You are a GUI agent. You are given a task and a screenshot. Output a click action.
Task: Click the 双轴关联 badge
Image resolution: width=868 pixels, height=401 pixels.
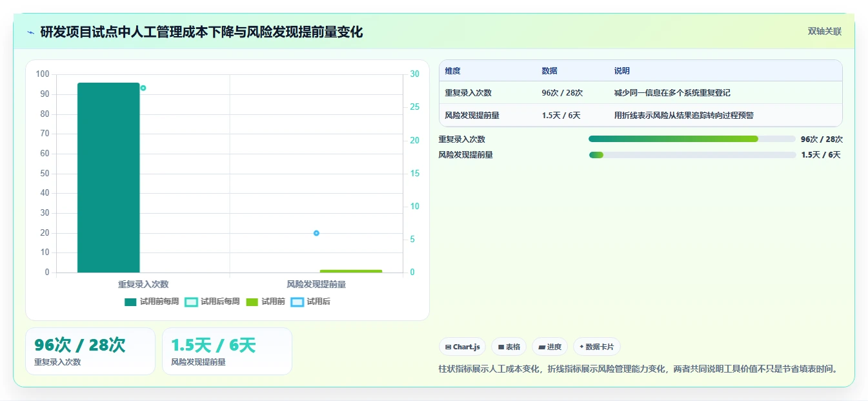pyautogui.click(x=825, y=31)
